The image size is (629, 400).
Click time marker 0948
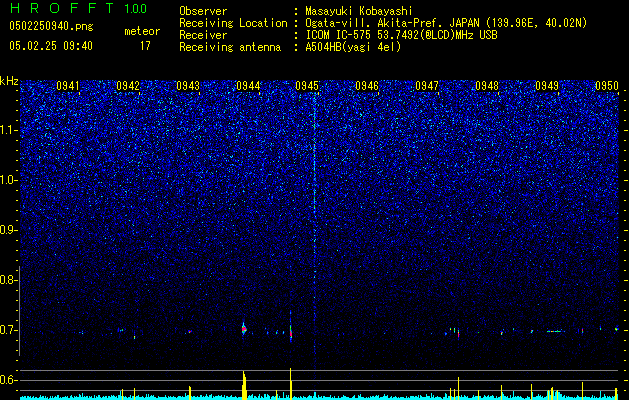[x=487, y=85]
